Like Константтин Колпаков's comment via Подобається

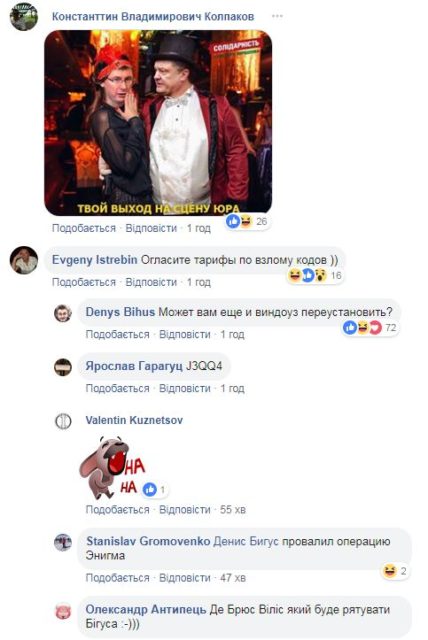click(84, 228)
